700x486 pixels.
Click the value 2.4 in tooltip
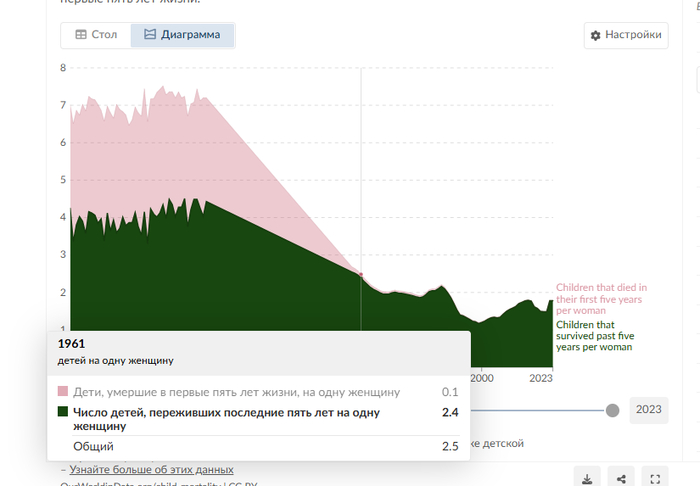point(450,412)
